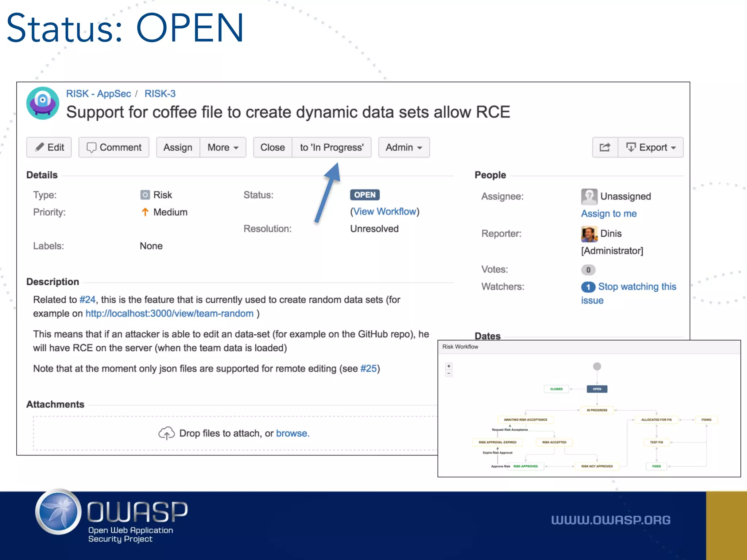Viewport: 747px width, 560px height.
Task: Expand the Admin dropdown
Action: (403, 147)
